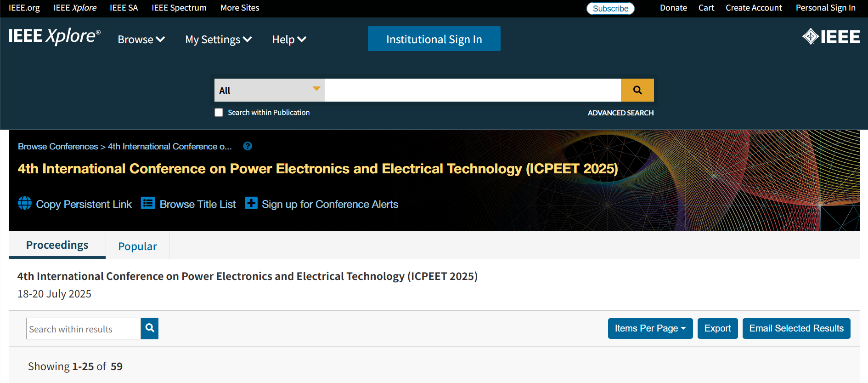
Task: Open the Advanced Search link
Action: point(620,113)
